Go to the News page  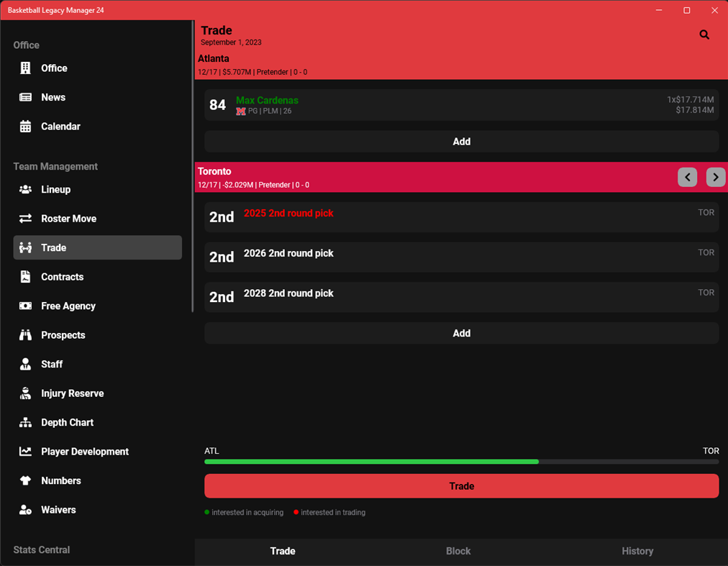[53, 98]
